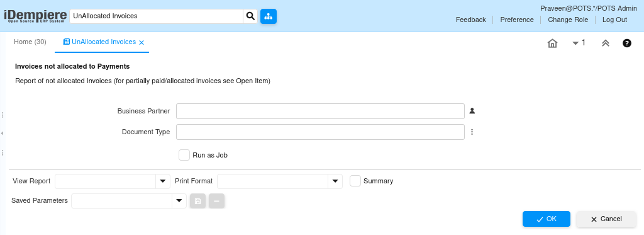The height and width of the screenshot is (235, 644).
Task: Open Business Partner lookup person icon
Action: (472, 111)
